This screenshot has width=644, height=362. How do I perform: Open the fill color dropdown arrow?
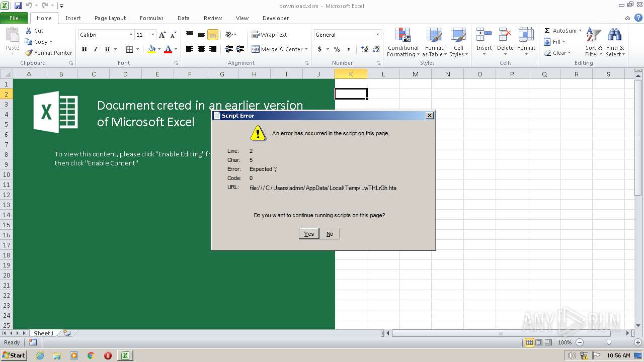(x=159, y=49)
